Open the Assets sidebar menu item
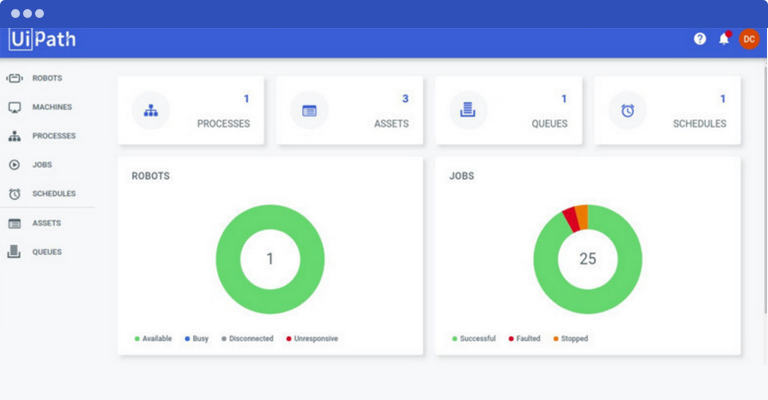 point(47,223)
